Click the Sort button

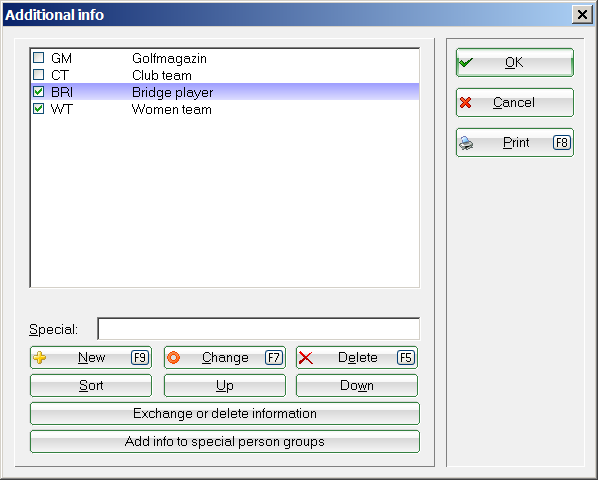click(91, 385)
